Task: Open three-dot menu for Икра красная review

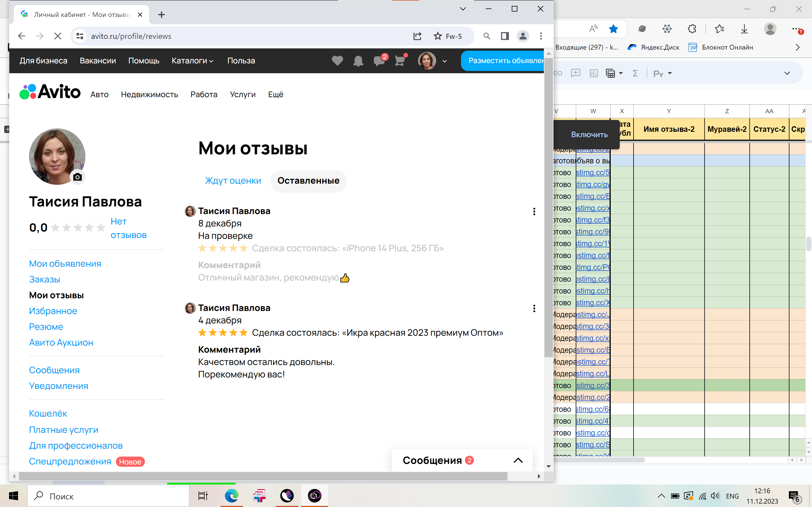Action: point(534,308)
